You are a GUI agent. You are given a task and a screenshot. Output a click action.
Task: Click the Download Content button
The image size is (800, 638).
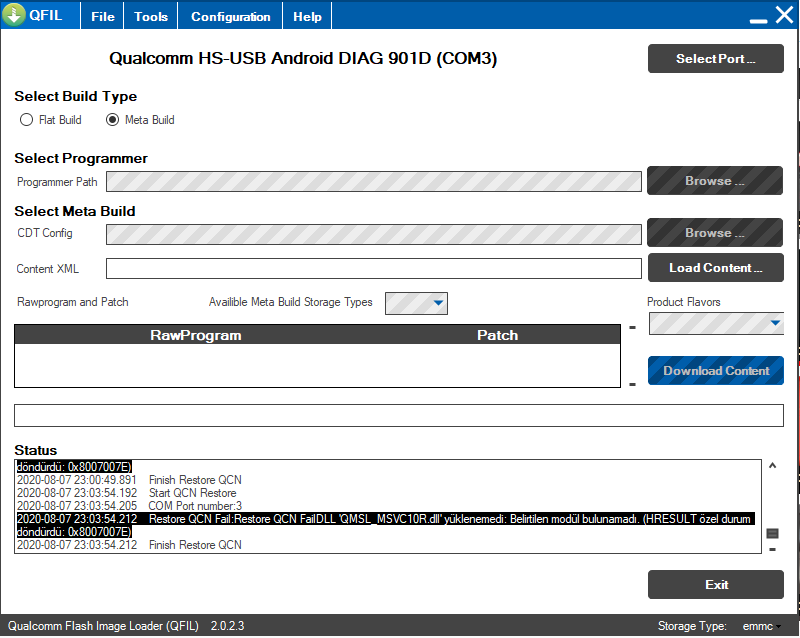[x=715, y=371]
